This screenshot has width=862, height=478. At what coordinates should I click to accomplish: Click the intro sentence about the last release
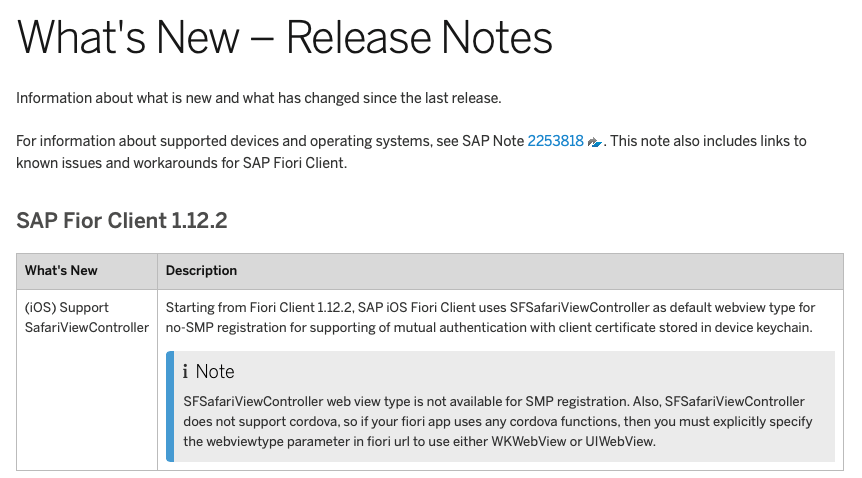(259, 98)
